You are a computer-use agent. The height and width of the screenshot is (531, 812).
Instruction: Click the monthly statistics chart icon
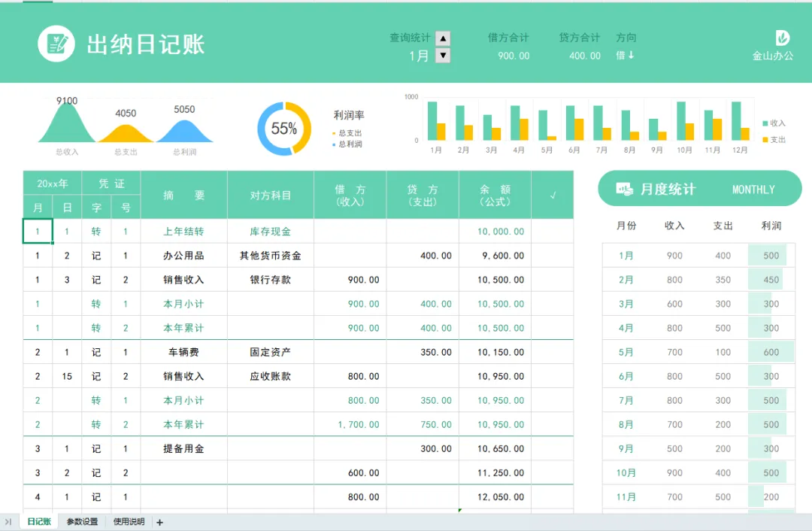(624, 189)
